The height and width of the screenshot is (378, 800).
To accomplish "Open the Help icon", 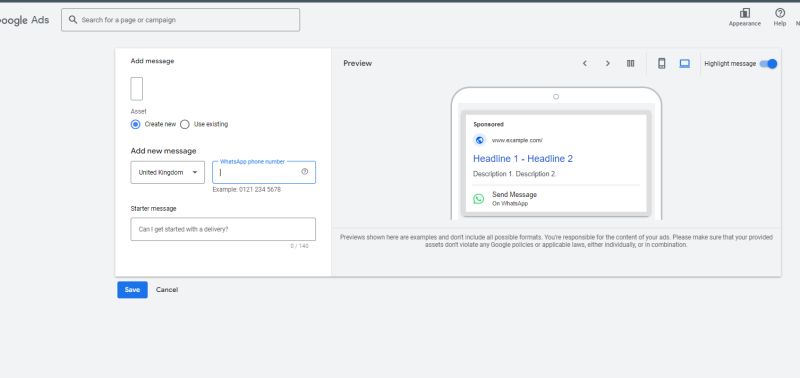I will pos(780,13).
